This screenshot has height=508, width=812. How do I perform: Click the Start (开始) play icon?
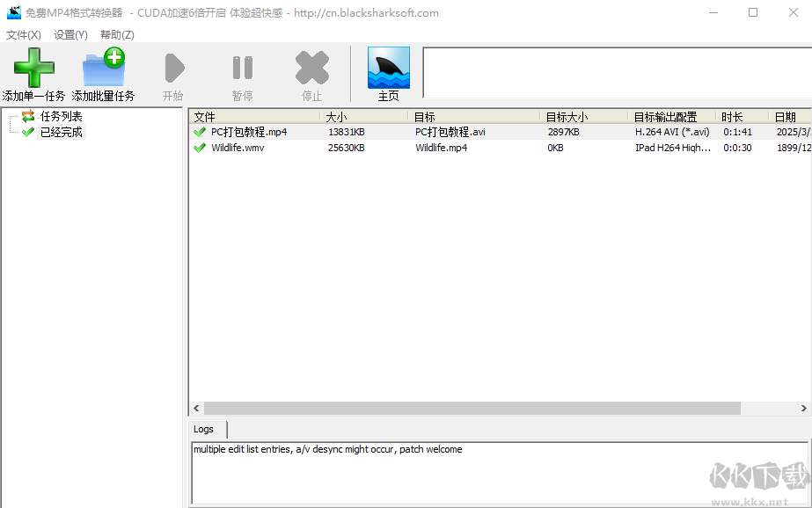174,68
